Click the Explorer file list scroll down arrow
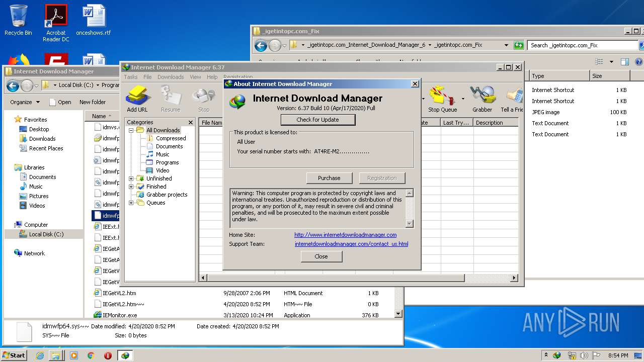This screenshot has width=644, height=362. pyautogui.click(x=398, y=314)
